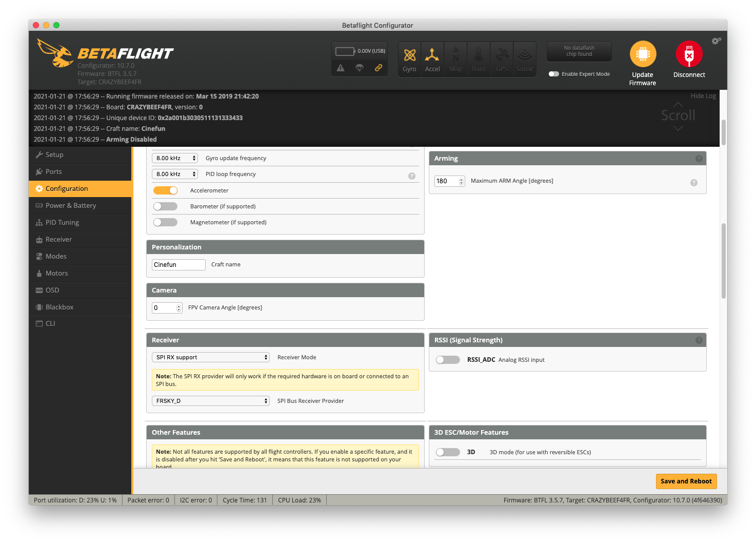The width and height of the screenshot is (756, 543).
Task: Click Hide Log link
Action: click(703, 96)
